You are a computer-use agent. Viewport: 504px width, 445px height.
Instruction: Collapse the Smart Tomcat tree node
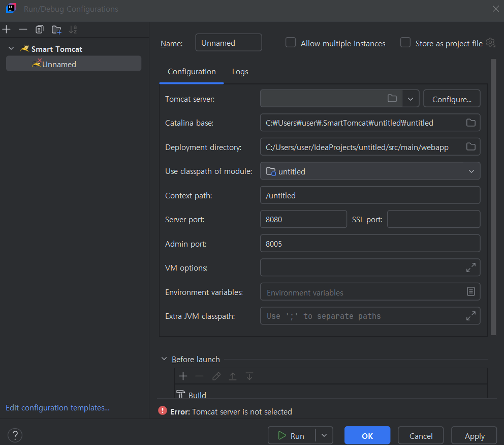pos(11,49)
